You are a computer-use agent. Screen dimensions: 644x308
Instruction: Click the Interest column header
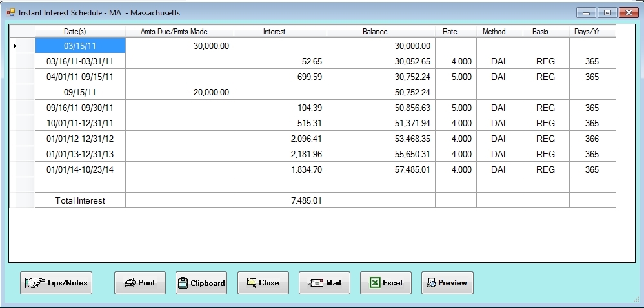click(280, 31)
